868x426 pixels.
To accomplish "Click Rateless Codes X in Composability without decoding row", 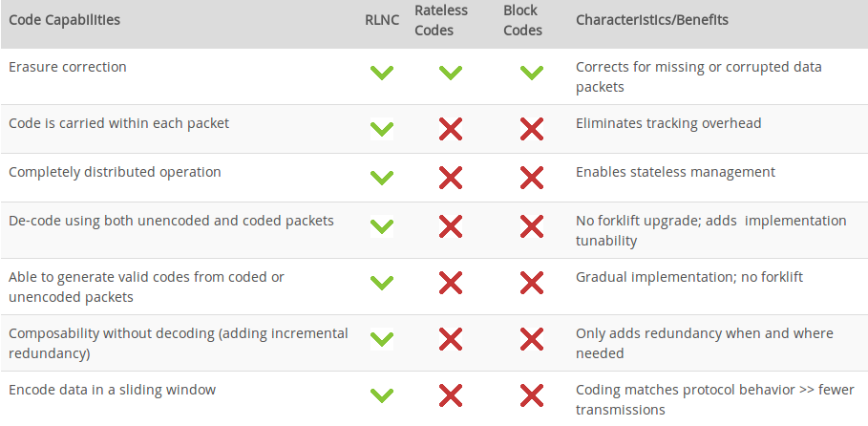I will point(451,339).
